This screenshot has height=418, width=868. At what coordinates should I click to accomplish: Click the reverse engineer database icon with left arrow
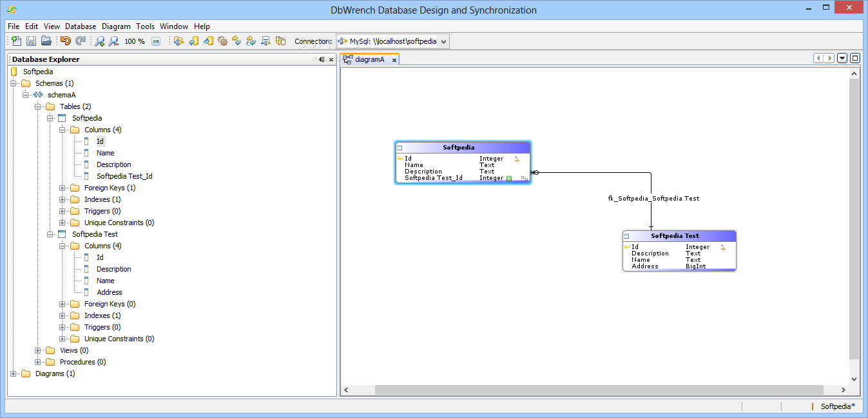click(x=193, y=41)
